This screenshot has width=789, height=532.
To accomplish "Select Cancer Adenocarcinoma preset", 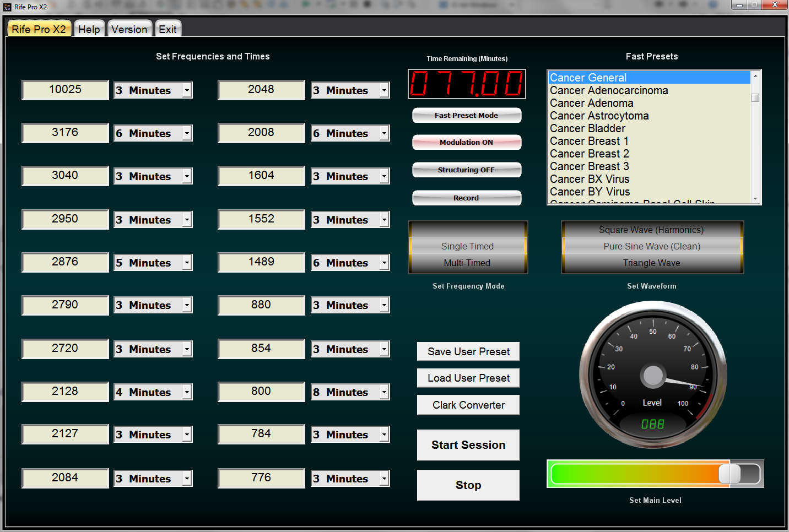I will [x=649, y=90].
